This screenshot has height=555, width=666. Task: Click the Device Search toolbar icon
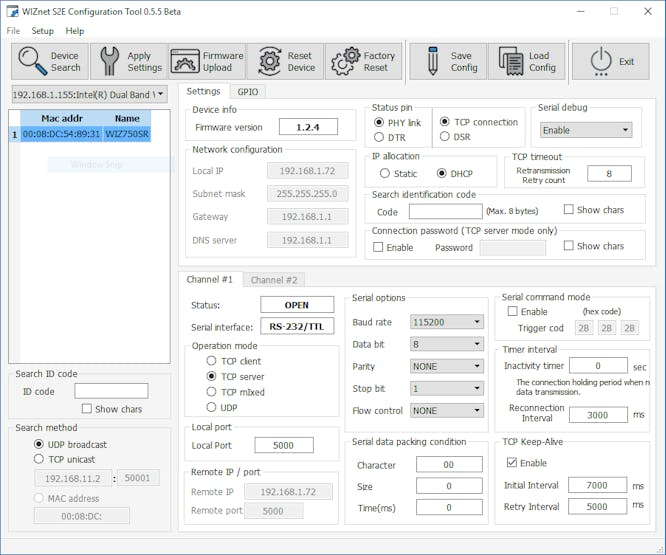pyautogui.click(x=33, y=62)
